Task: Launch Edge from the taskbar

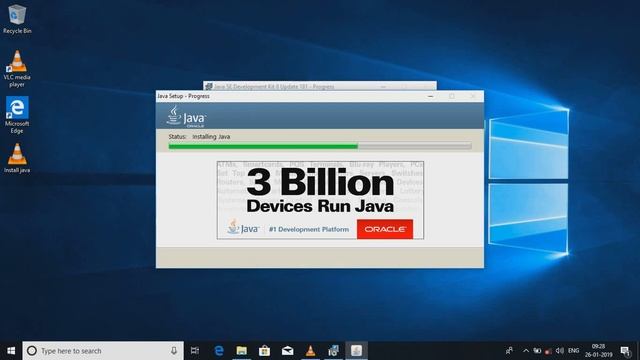Action: (219, 351)
